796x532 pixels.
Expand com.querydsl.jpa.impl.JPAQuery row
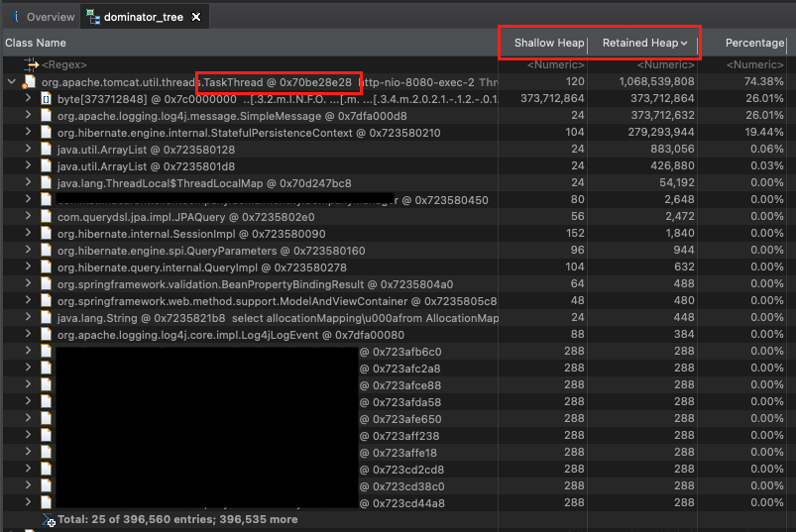tap(29, 216)
